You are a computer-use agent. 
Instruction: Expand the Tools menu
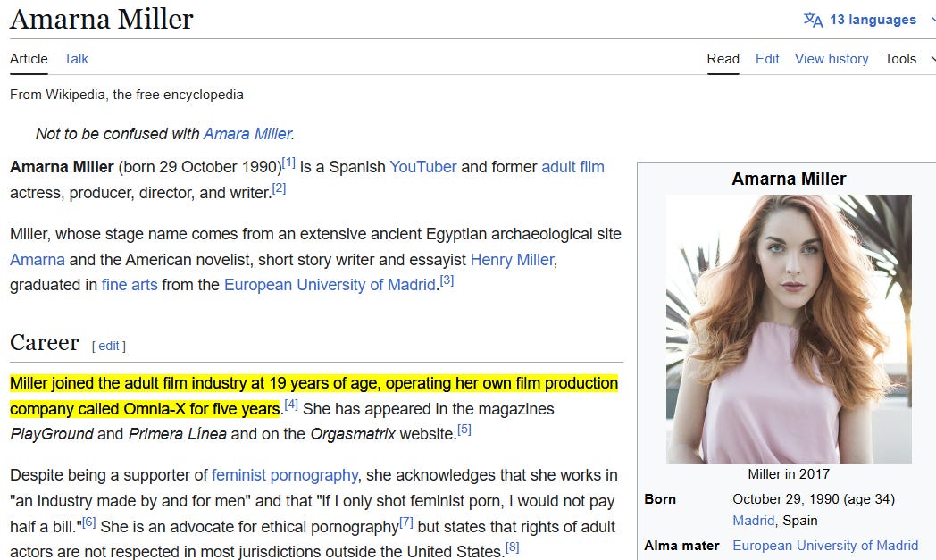(900, 59)
